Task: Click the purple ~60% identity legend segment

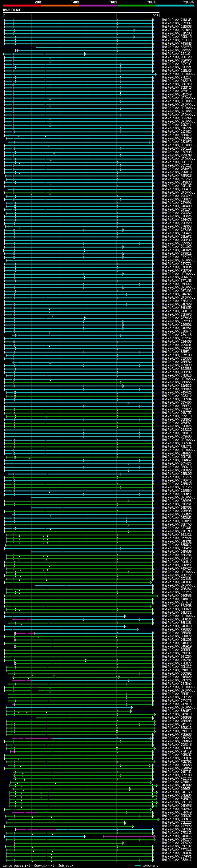Action: [98, 6]
